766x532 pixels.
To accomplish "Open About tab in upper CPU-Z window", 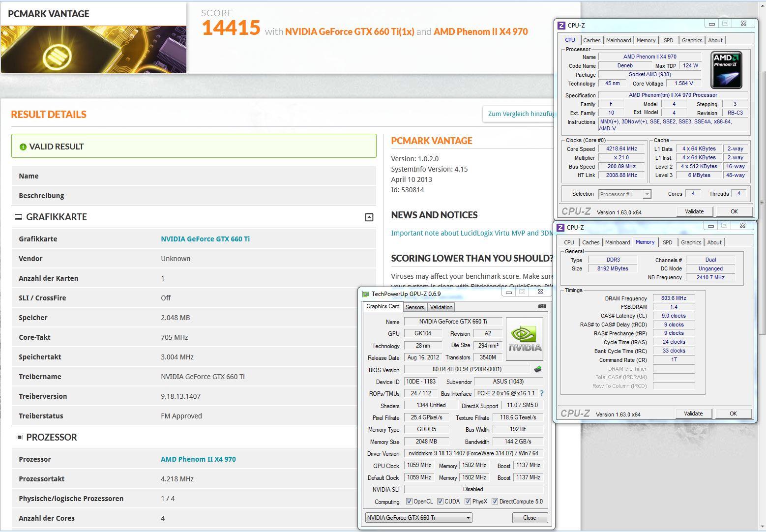I will pos(715,40).
